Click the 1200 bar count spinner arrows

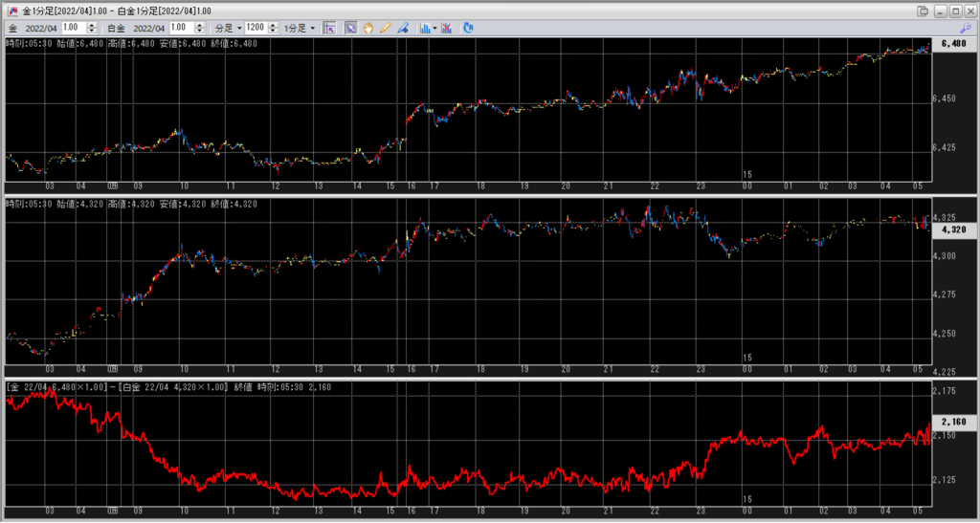pyautogui.click(x=274, y=28)
